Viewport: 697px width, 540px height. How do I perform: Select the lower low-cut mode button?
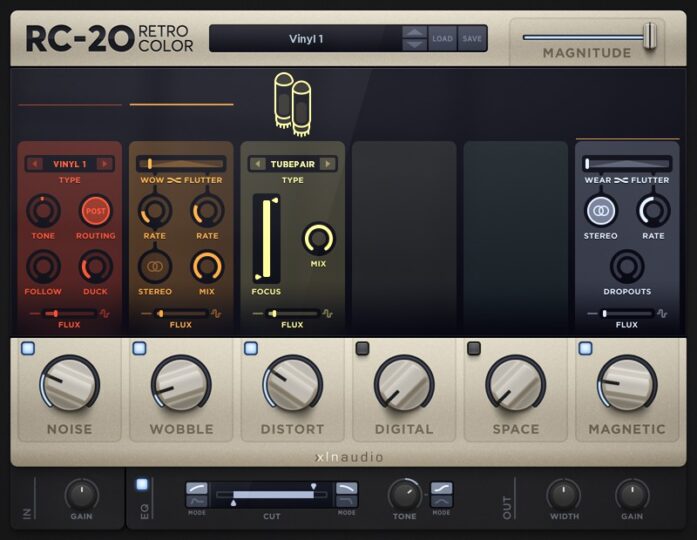(196, 501)
